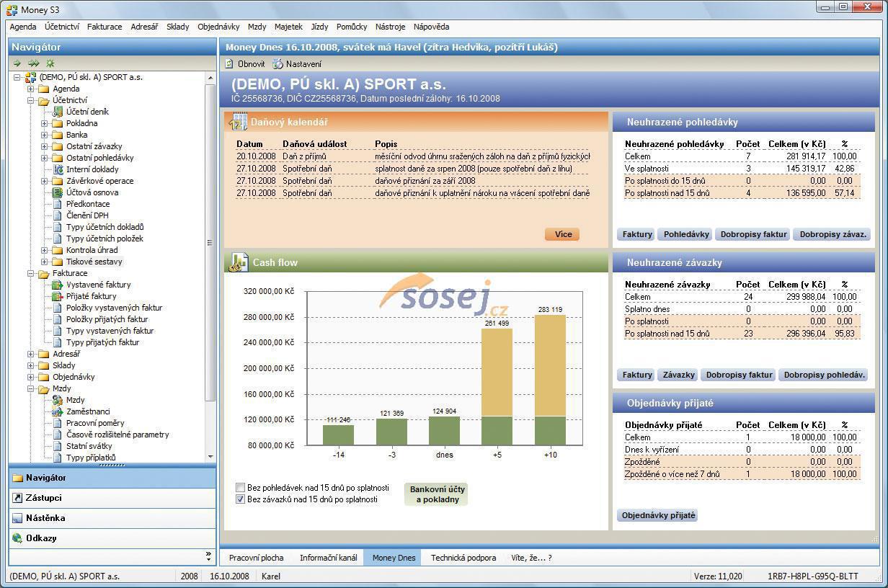Click Money S3 application icon in title bar
This screenshot has height=588, width=888.
click(x=12, y=9)
